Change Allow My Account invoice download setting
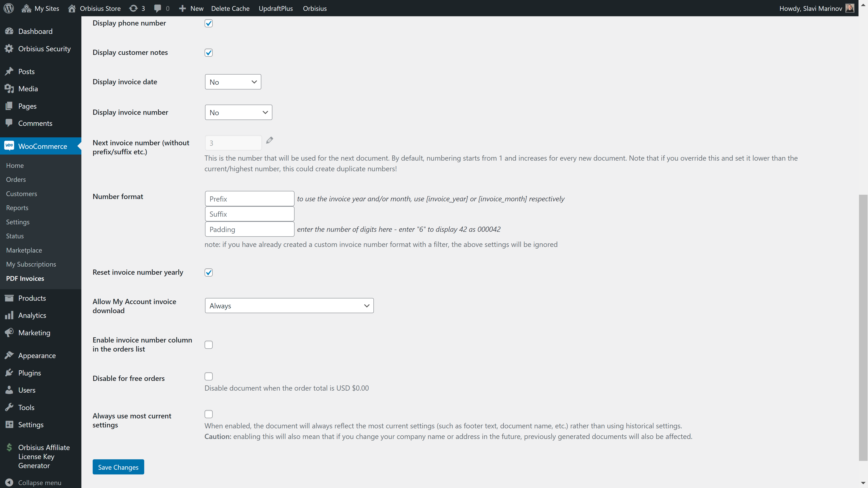The image size is (868, 488). pos(289,305)
